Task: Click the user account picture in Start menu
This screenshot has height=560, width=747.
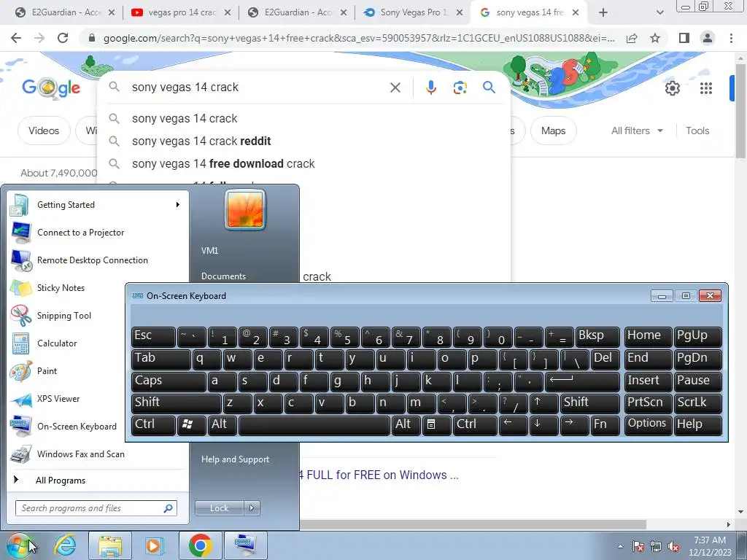Action: (245, 209)
